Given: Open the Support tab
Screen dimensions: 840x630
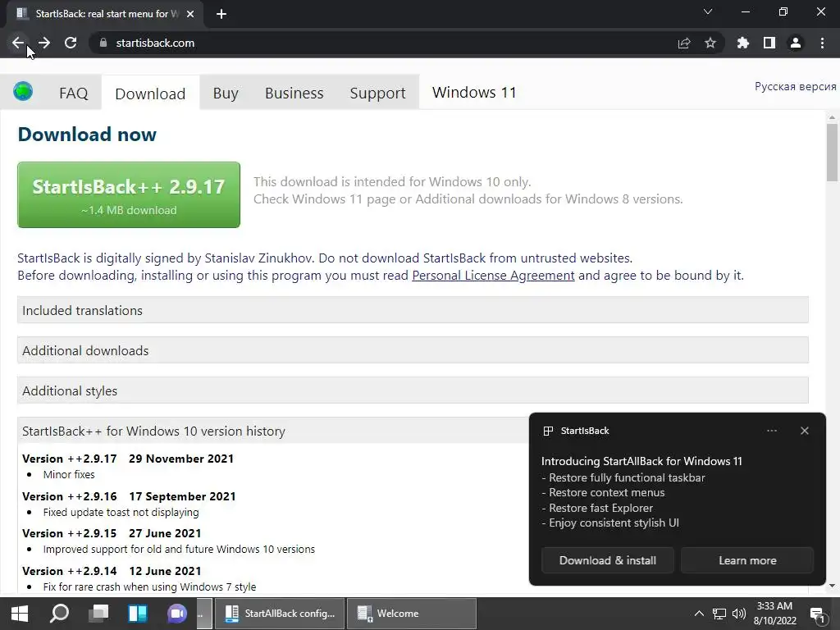Looking at the screenshot, I should (377, 93).
